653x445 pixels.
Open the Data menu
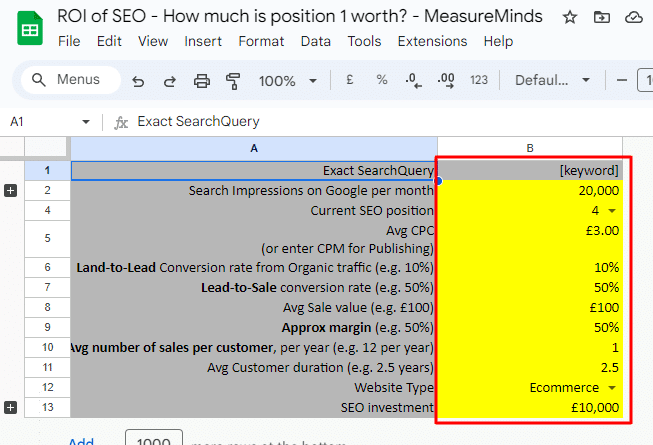pos(316,41)
